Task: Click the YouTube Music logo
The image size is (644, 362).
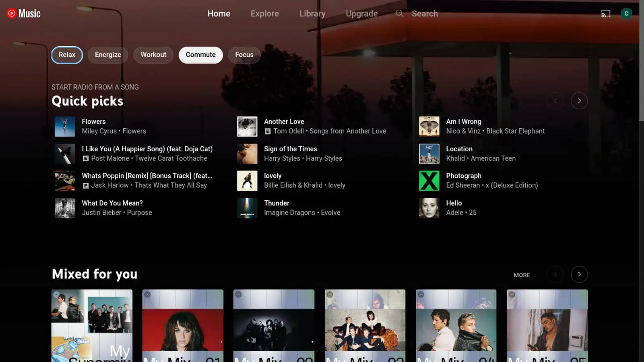Action: [x=24, y=14]
